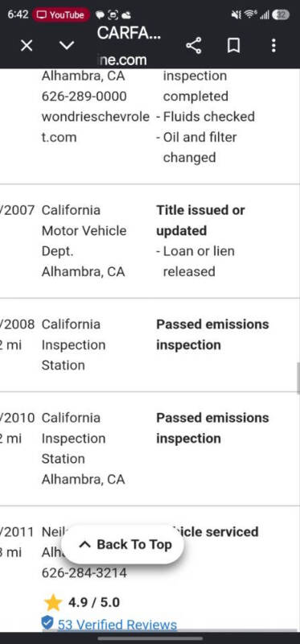This screenshot has height=644, width=300.
Task: Bookmark this CARFAX page
Action: point(233,45)
